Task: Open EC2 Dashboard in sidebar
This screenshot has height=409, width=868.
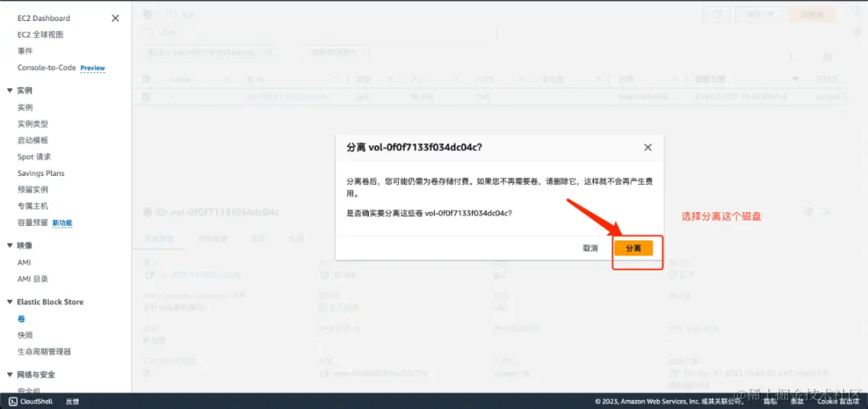Action: (x=43, y=18)
